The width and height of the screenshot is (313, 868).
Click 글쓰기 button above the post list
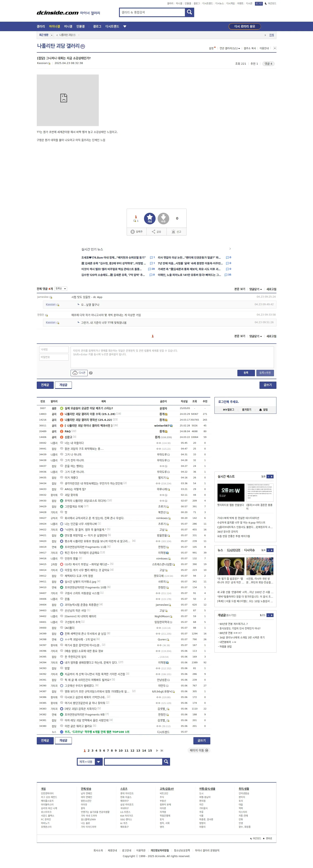[x=268, y=385]
